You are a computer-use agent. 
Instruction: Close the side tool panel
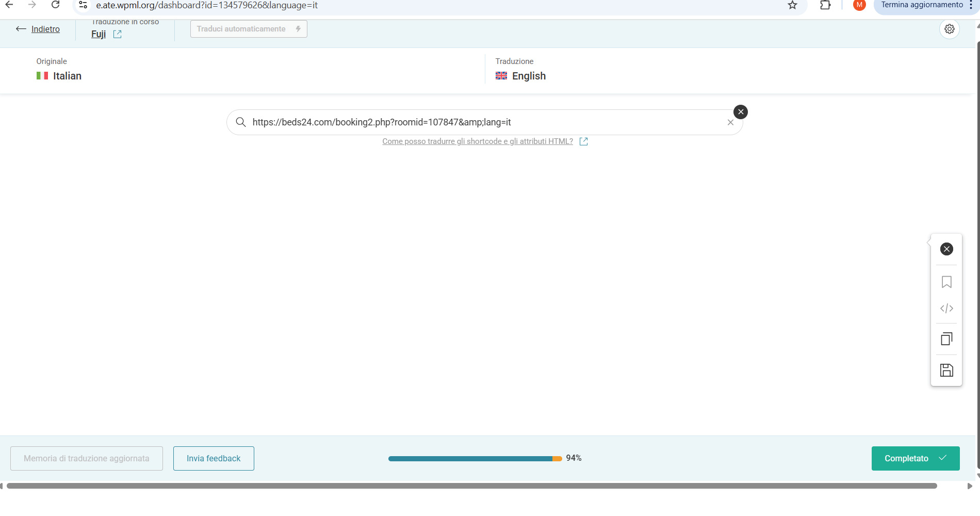(x=946, y=249)
